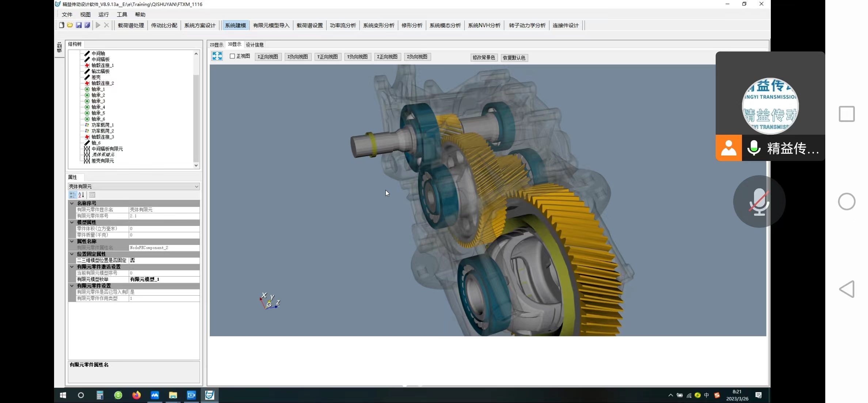Click the Save All icon
This screenshot has width=868, height=403.
(x=87, y=25)
